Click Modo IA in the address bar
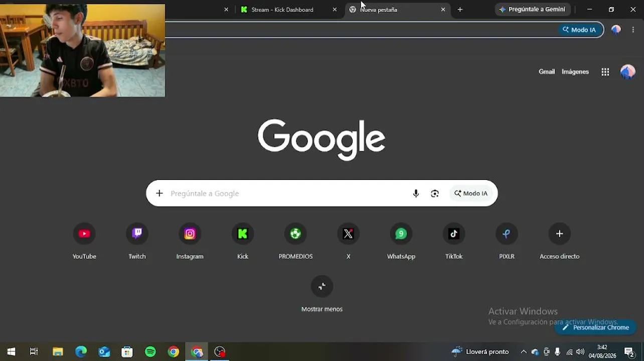Viewport: 644px width, 361px height. click(x=579, y=30)
